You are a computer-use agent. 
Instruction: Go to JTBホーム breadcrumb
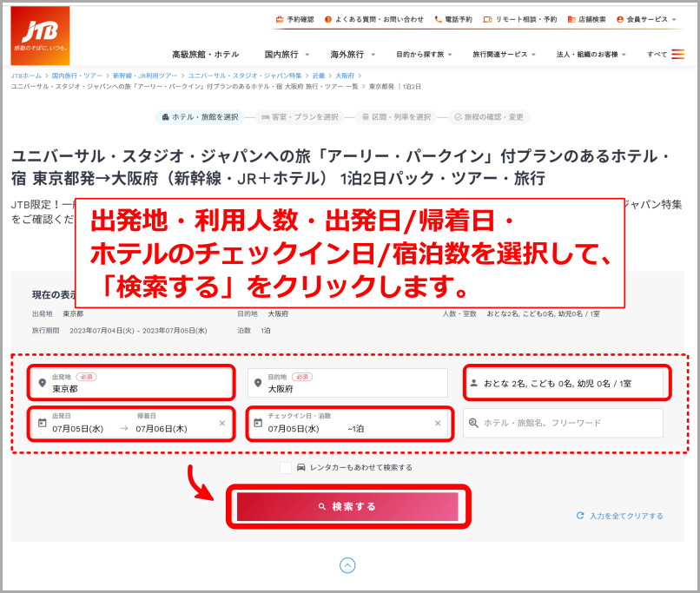(x=26, y=76)
